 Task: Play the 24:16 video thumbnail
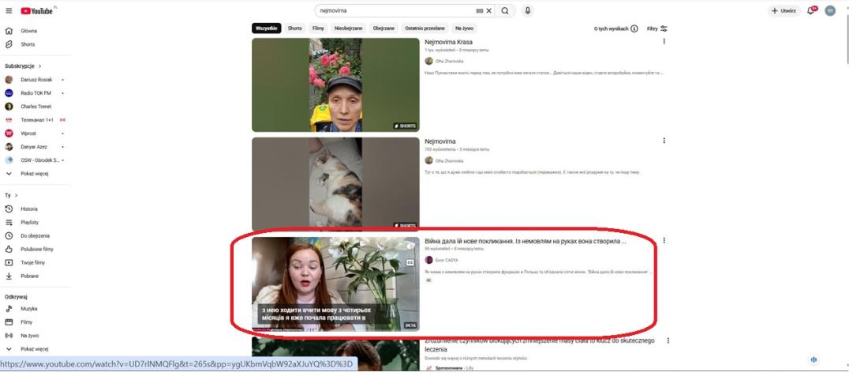[x=335, y=283]
